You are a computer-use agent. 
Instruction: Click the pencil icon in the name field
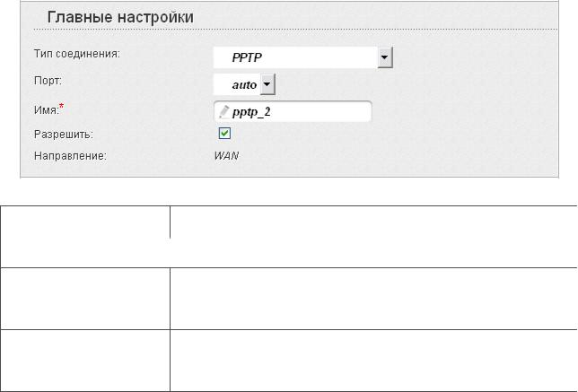tap(223, 111)
